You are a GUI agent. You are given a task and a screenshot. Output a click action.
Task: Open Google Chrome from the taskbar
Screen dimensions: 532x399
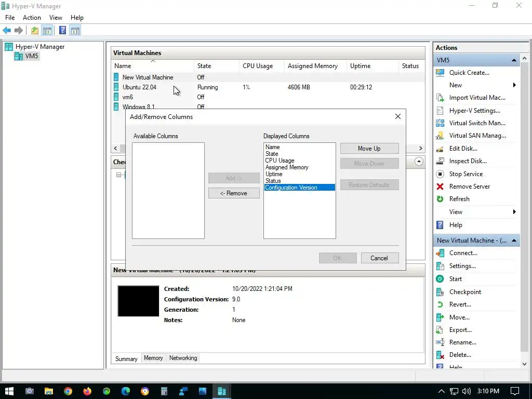pos(68,391)
